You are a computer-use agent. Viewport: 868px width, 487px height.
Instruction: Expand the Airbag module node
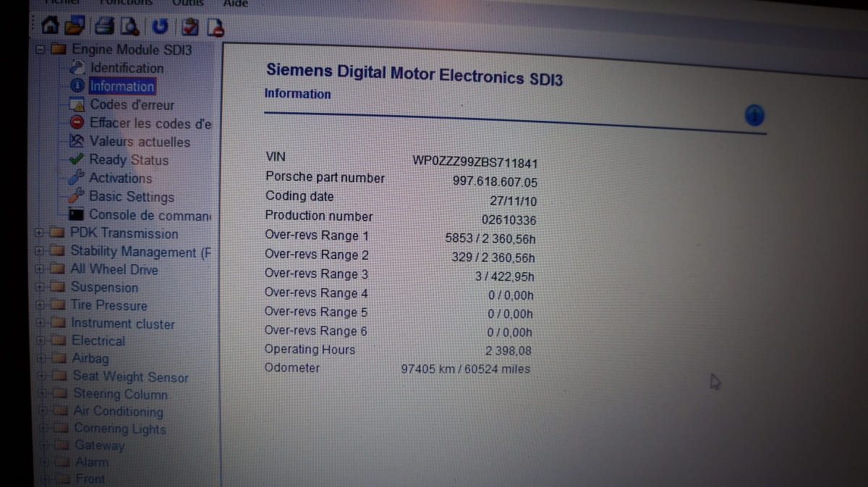43,358
